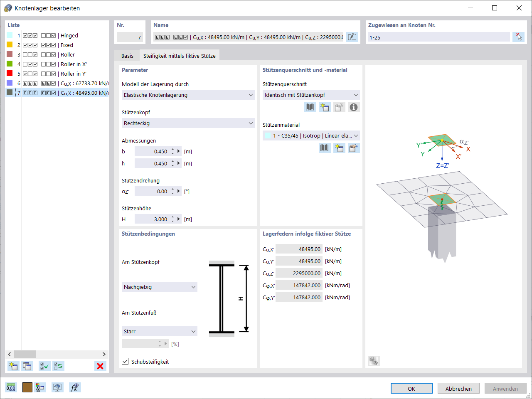Increase the Stützenhöhe H with the stepper

[172, 217]
